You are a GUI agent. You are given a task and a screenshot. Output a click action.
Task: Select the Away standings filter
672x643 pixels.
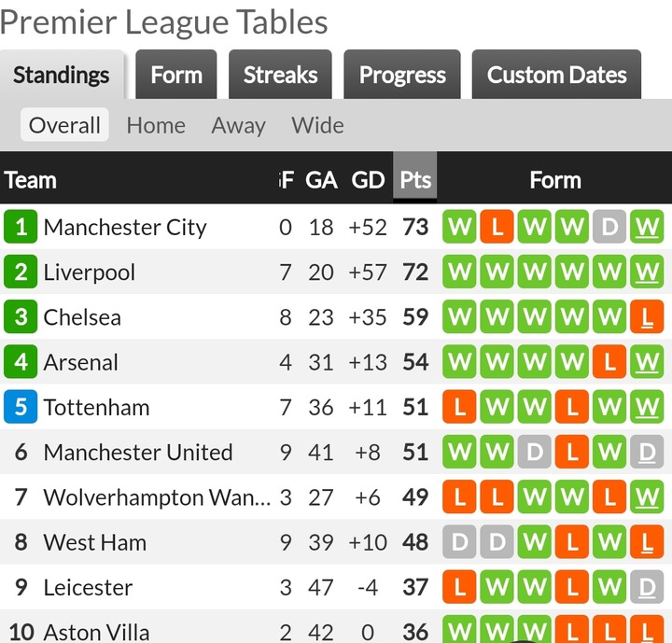click(238, 125)
